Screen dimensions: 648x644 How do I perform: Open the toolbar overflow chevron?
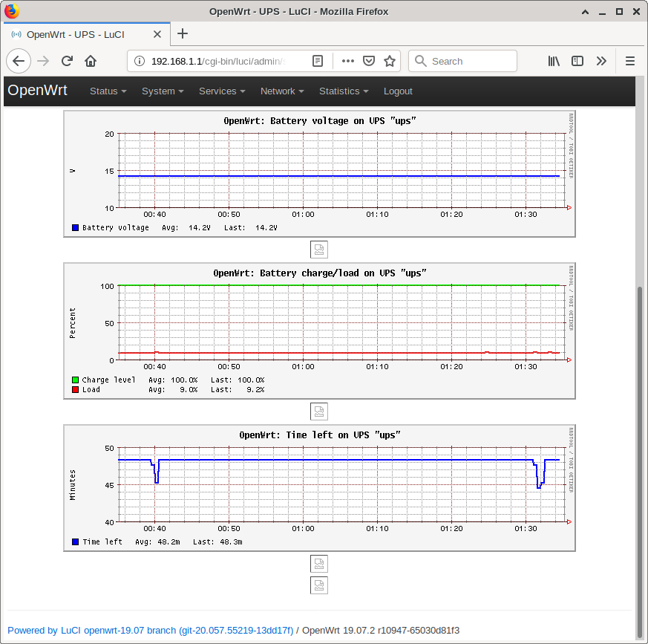(x=601, y=61)
